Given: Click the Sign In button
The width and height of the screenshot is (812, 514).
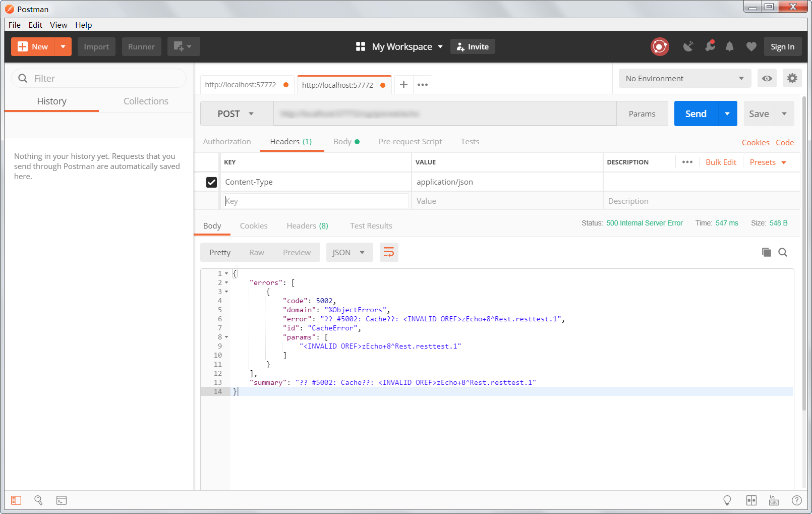Looking at the screenshot, I should tap(782, 46).
